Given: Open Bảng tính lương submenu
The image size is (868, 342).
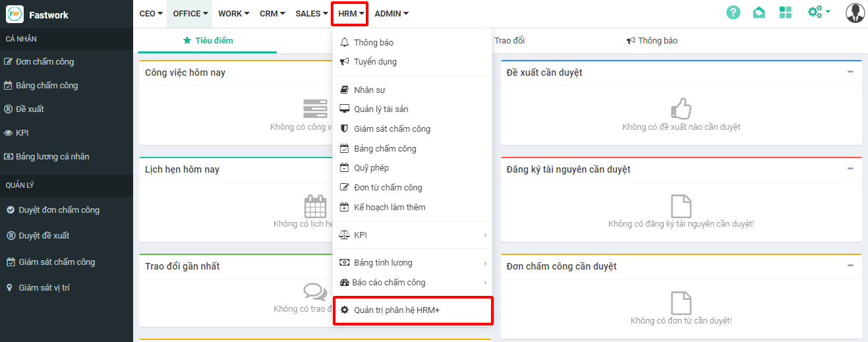Looking at the screenshot, I should (412, 263).
